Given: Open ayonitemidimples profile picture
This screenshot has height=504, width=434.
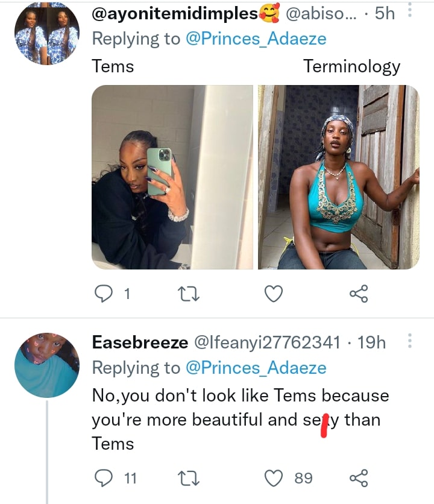Looking at the screenshot, I should [47, 34].
